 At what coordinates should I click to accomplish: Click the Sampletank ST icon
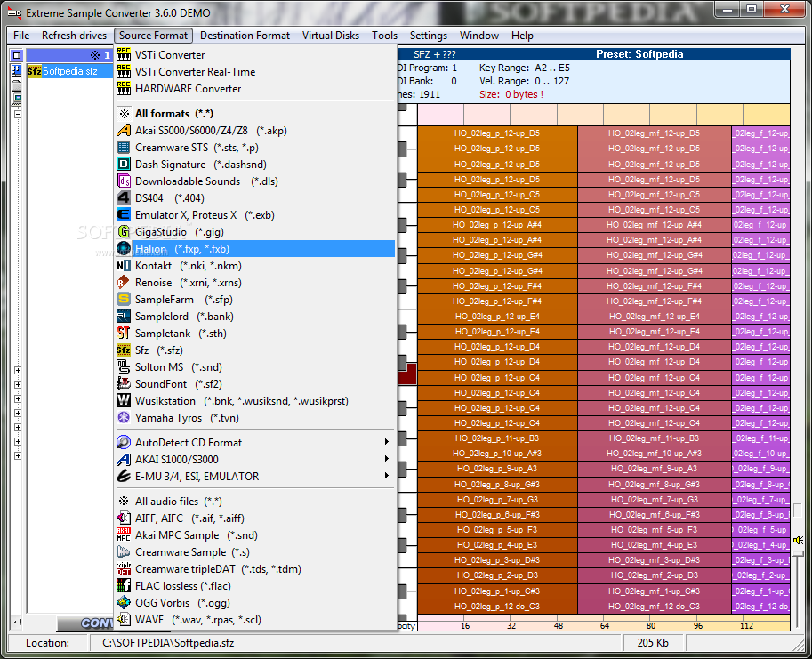124,334
